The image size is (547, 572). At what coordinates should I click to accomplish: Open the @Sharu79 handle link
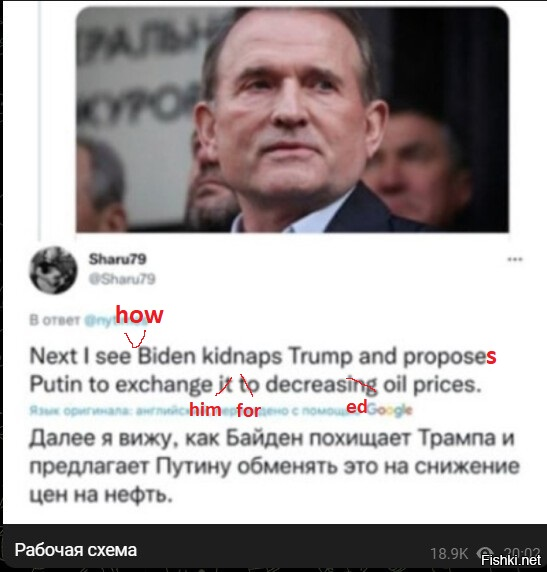click(x=122, y=279)
